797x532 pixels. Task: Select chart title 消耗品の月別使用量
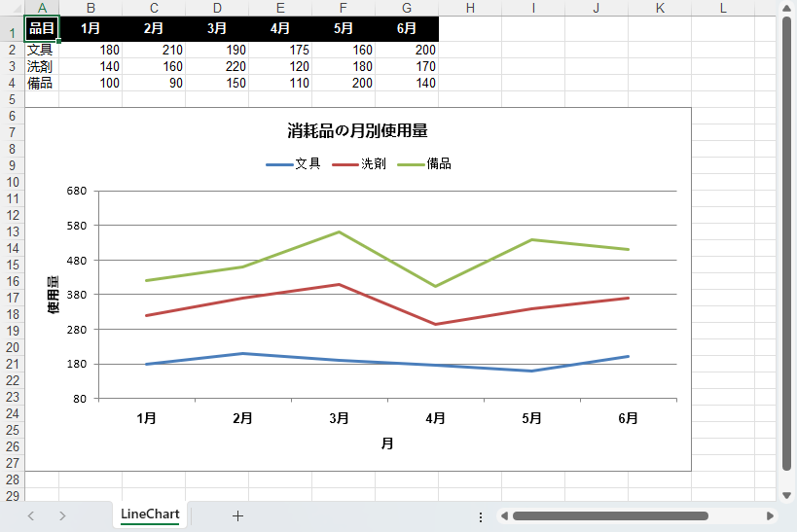tap(357, 131)
